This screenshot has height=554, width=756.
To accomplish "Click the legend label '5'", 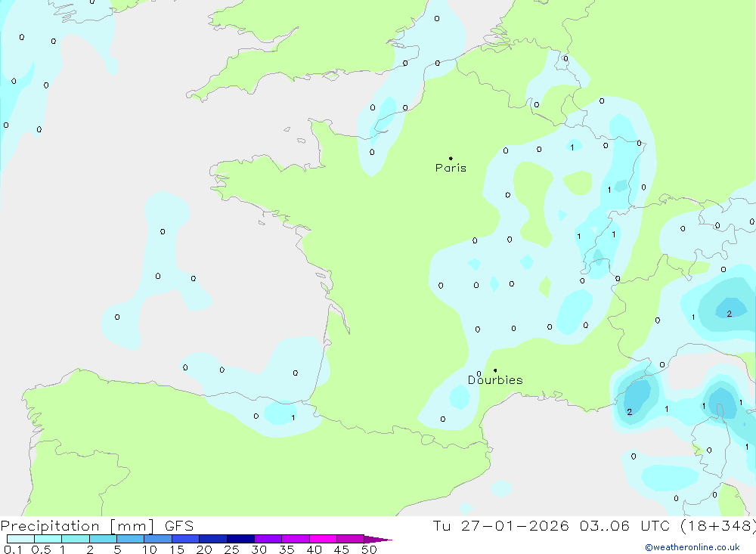I will click(117, 549).
